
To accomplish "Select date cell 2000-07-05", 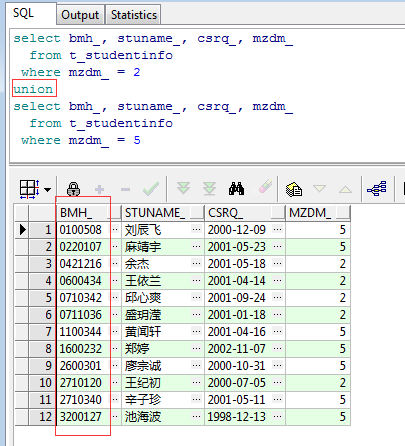I will (238, 383).
